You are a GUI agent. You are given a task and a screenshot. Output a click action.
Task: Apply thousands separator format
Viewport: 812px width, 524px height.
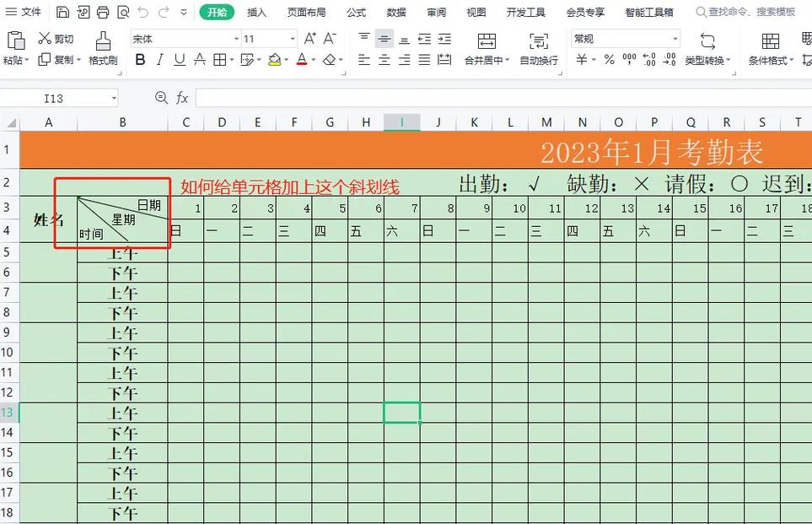click(x=629, y=60)
